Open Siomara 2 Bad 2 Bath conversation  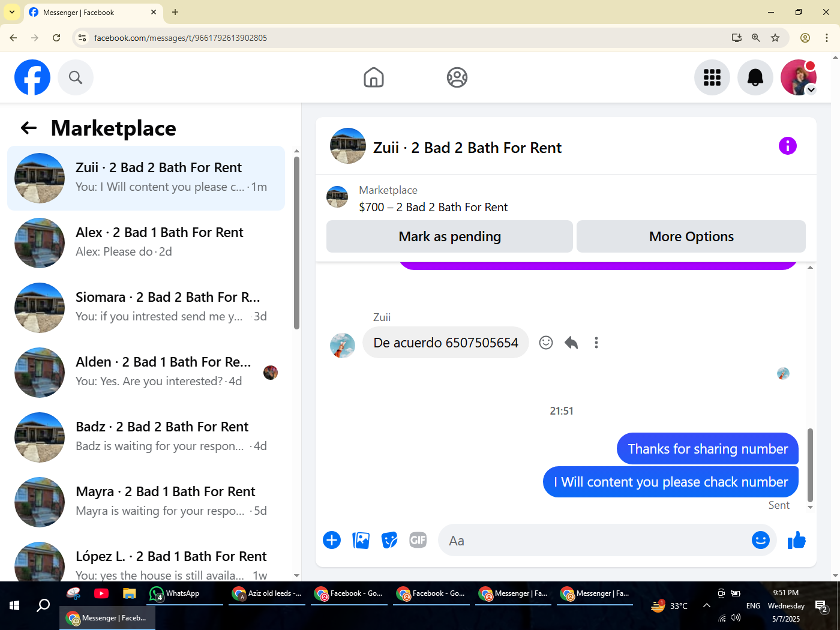146,308
